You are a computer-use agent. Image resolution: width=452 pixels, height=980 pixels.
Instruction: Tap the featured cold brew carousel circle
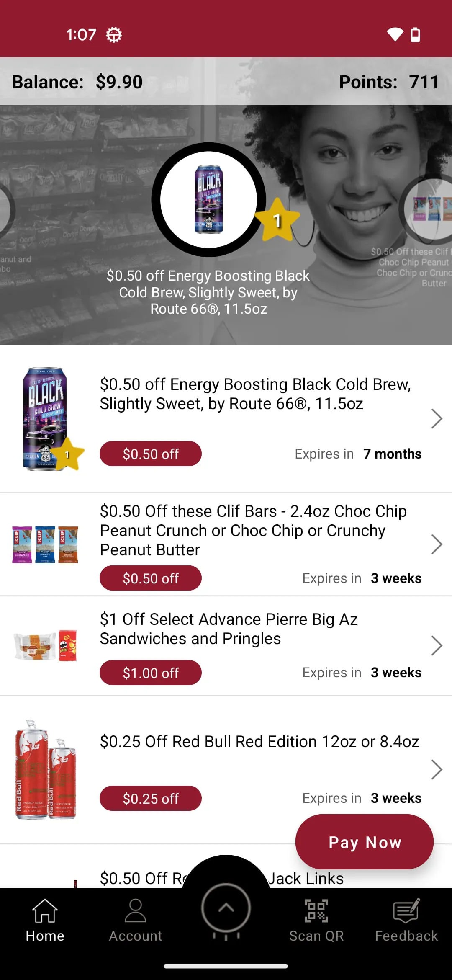[x=208, y=200]
